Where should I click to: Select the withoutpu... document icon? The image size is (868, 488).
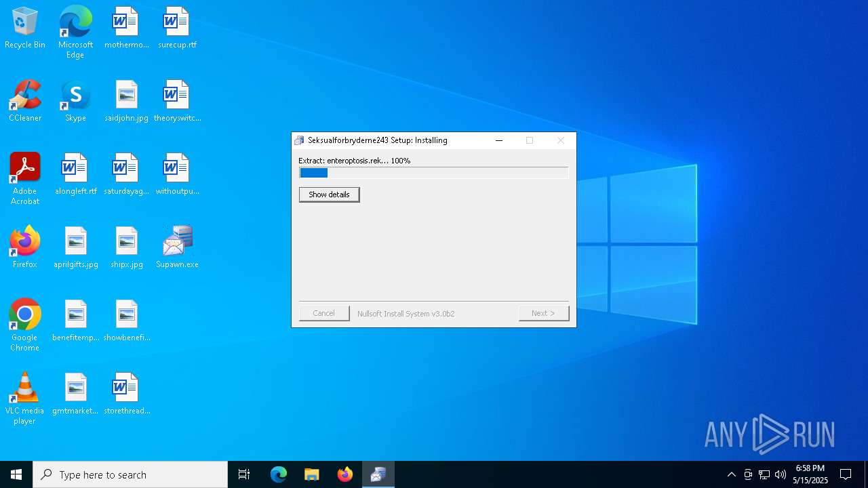[177, 175]
